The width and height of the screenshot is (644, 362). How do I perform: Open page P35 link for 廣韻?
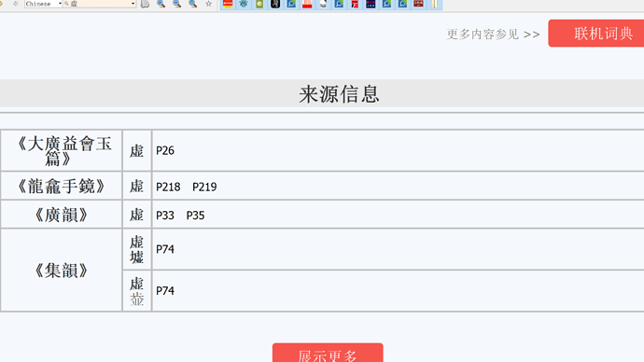point(195,216)
